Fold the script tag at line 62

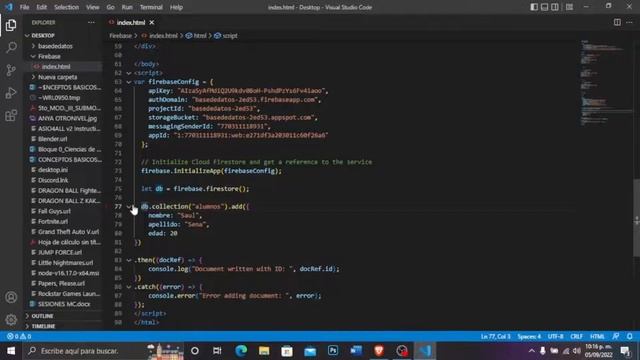click(129, 73)
